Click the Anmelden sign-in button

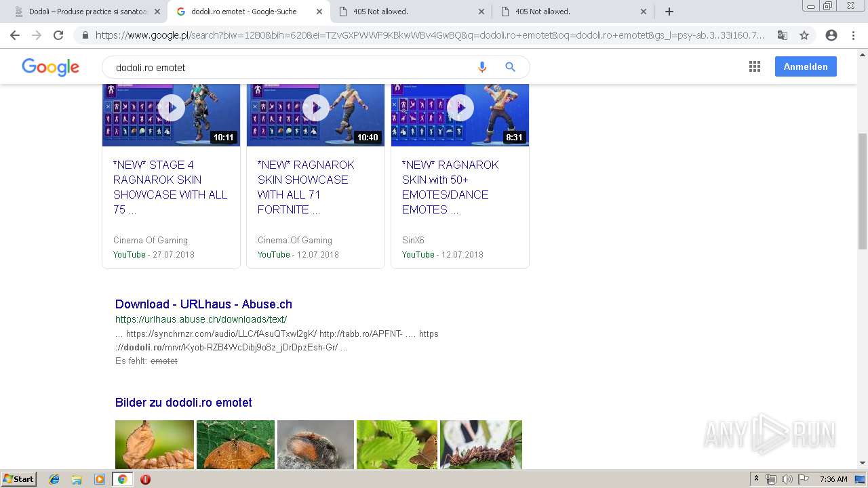(806, 66)
